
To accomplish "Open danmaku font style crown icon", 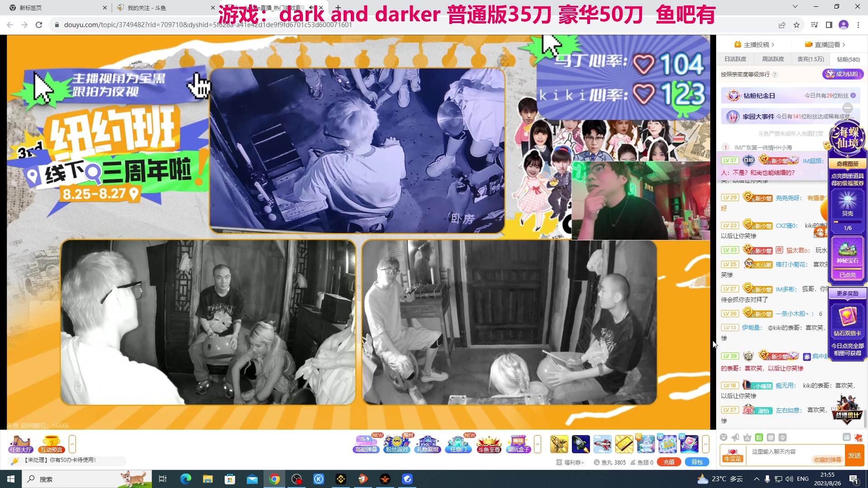I will (747, 437).
